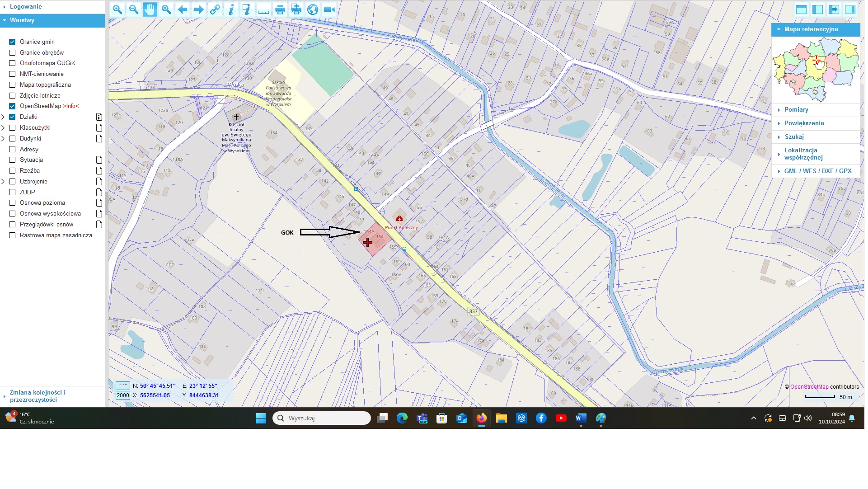This screenshot has height=489, width=868.
Task: Expand the Uzbrojenie layer group arrow
Action: point(3,182)
